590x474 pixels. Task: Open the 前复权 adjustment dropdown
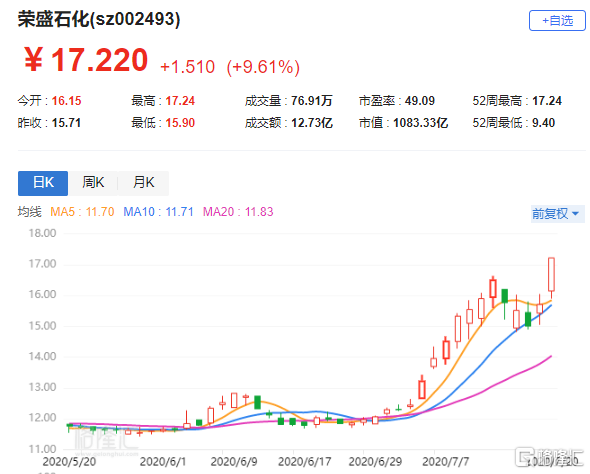(557, 214)
